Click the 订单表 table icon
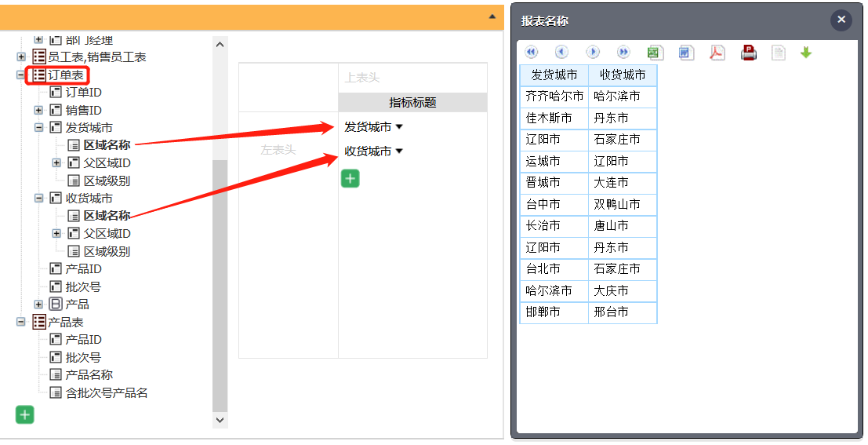Viewport: 868px width, 445px height. pyautogui.click(x=38, y=75)
